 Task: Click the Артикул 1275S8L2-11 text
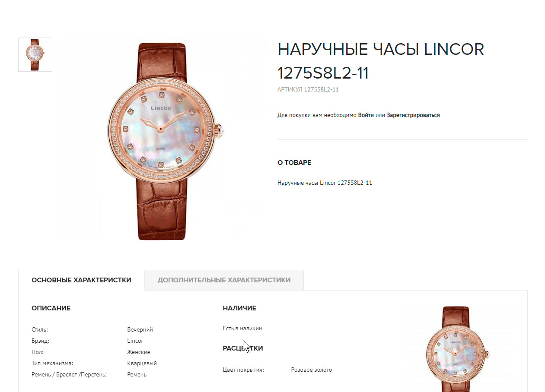(308, 90)
